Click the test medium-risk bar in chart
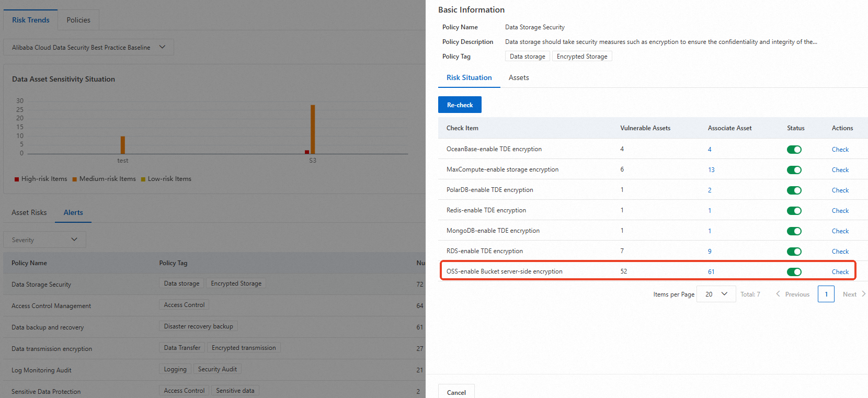 (x=123, y=145)
